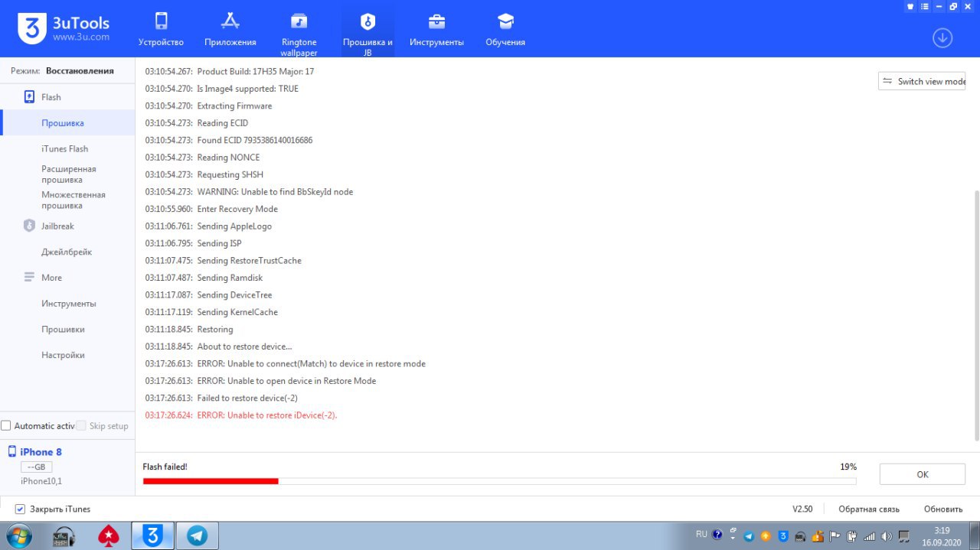This screenshot has width=980, height=550.
Task: Open Джейлбрейк in the sidebar
Action: pos(67,252)
